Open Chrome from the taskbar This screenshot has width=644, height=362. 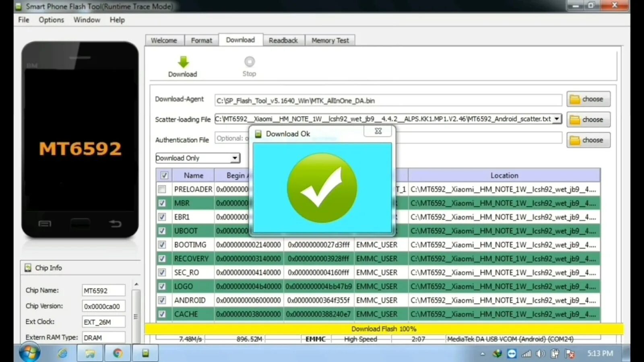tap(118, 353)
